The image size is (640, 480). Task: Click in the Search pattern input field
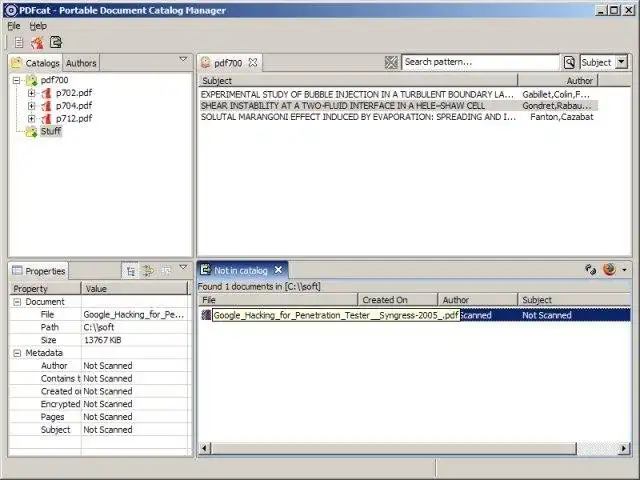tap(480, 62)
